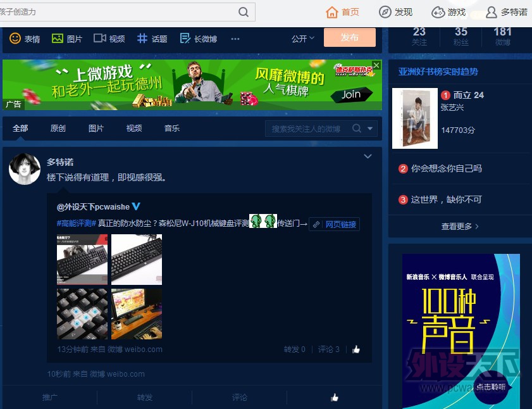This screenshot has height=409, width=532.
Task: Click the search magnifier in top bar
Action: click(x=244, y=12)
